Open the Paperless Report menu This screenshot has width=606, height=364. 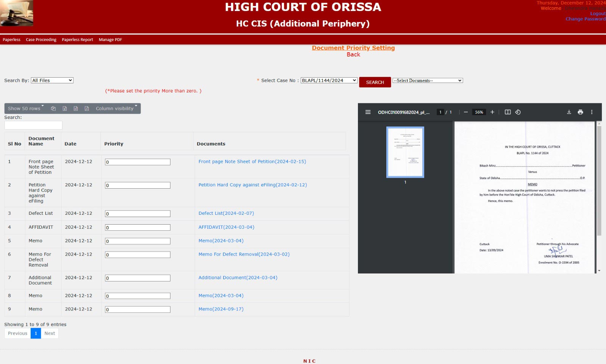coord(77,40)
